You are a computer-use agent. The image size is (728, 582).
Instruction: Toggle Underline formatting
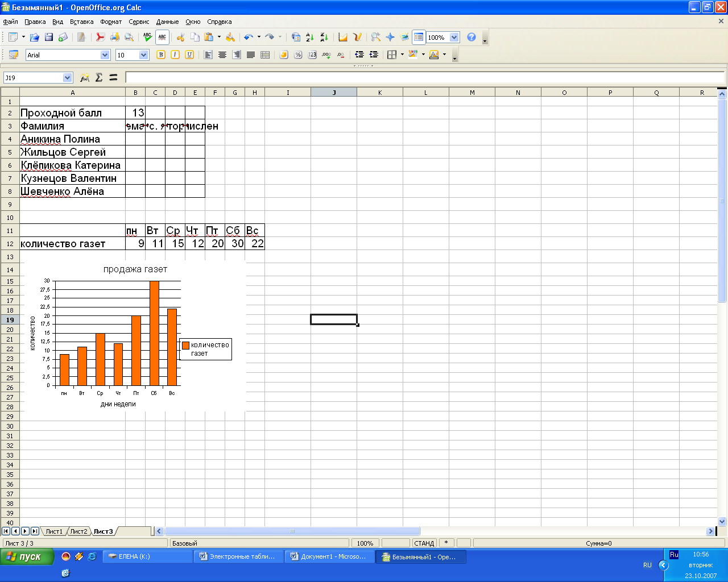pyautogui.click(x=189, y=55)
